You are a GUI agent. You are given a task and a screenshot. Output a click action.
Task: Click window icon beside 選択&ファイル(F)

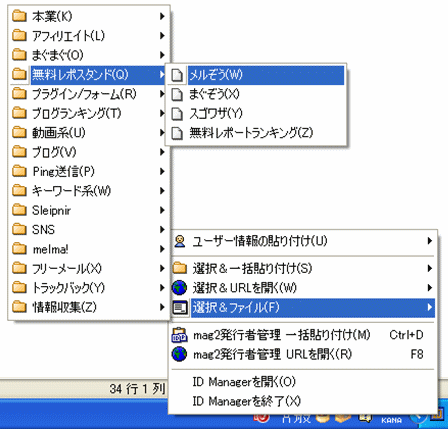click(180, 307)
